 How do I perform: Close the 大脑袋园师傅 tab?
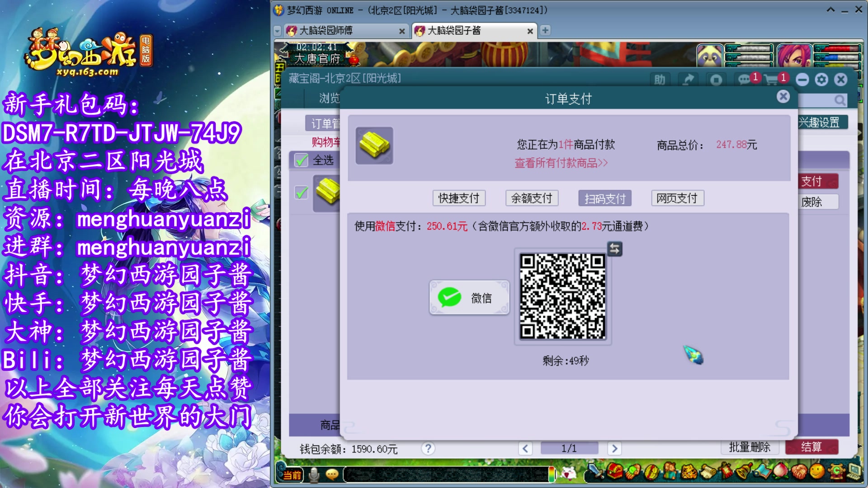click(402, 31)
